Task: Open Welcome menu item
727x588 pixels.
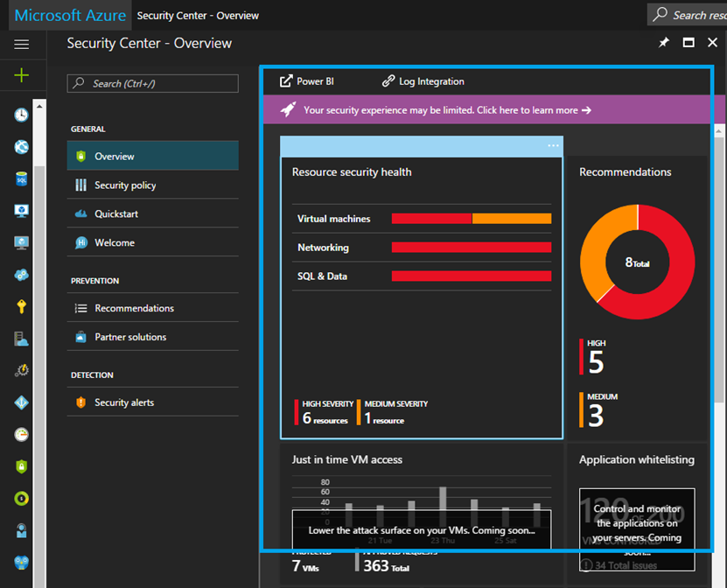Action: point(152,242)
